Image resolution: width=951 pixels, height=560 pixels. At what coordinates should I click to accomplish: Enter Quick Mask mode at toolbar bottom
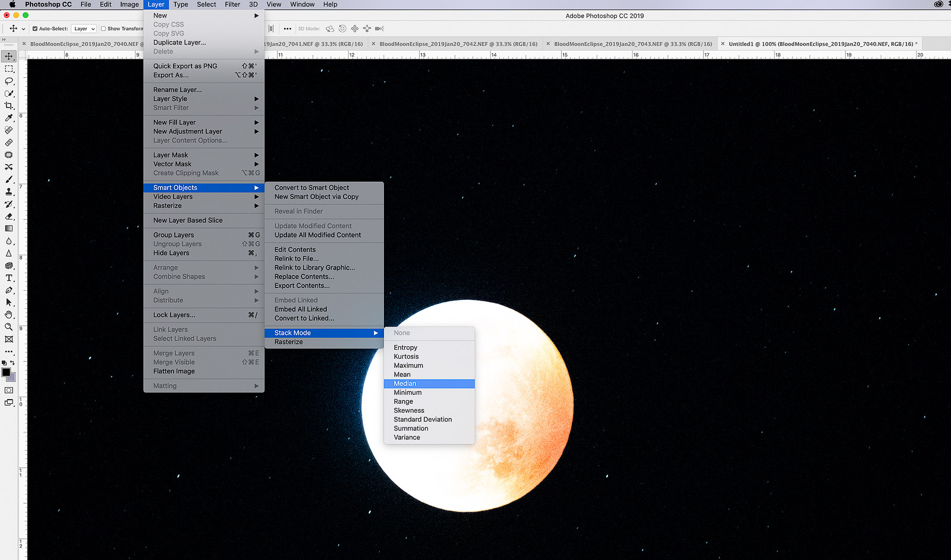click(8, 390)
